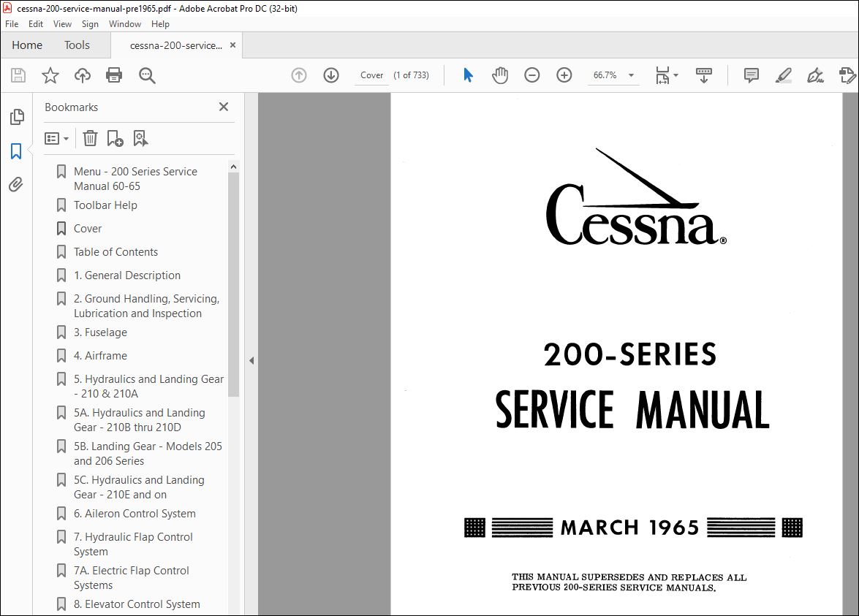Jump to Table of Contents bookmark
The width and height of the screenshot is (859, 616).
(116, 252)
